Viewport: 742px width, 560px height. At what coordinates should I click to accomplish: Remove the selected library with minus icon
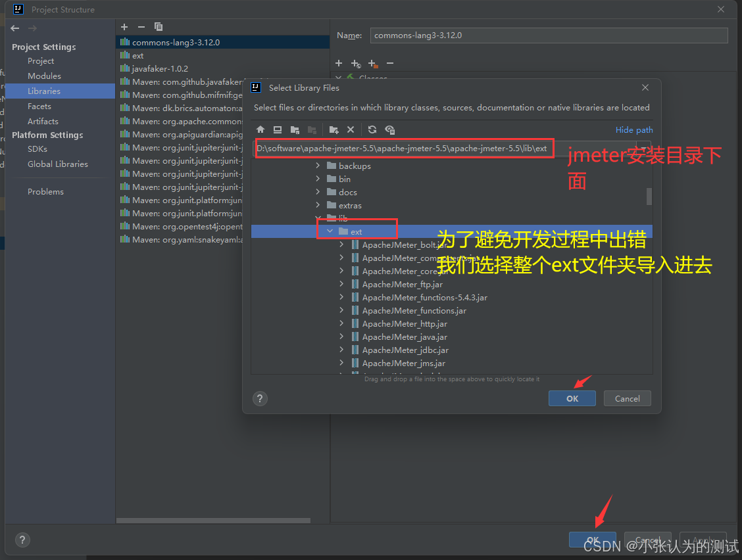141,27
